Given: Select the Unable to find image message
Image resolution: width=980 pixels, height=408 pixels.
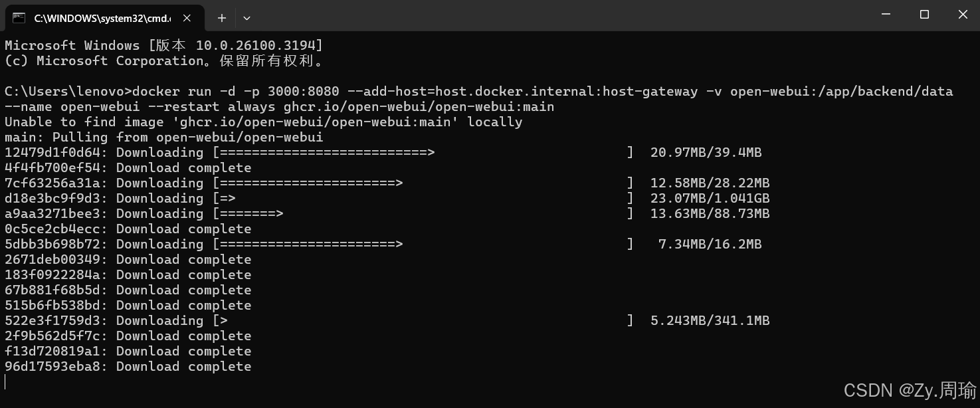Looking at the screenshot, I should point(263,122).
